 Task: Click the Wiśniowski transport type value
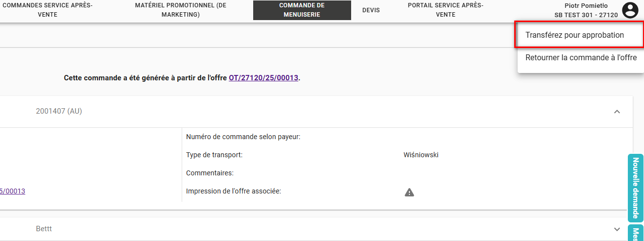point(421,155)
